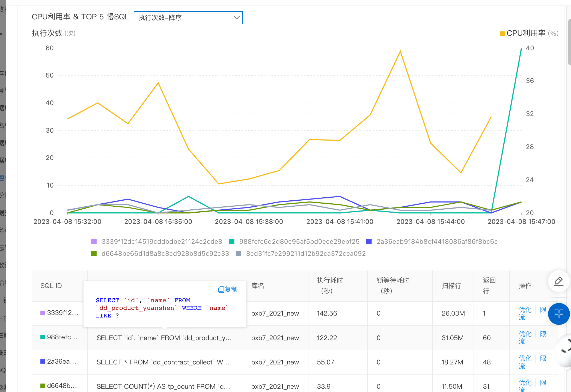The width and height of the screenshot is (571, 392).
Task: Click the 扫描行 column header
Action: [x=451, y=286]
